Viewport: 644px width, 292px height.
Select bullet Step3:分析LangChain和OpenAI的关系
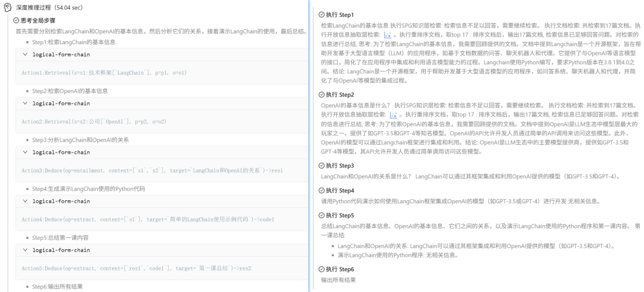[80, 139]
